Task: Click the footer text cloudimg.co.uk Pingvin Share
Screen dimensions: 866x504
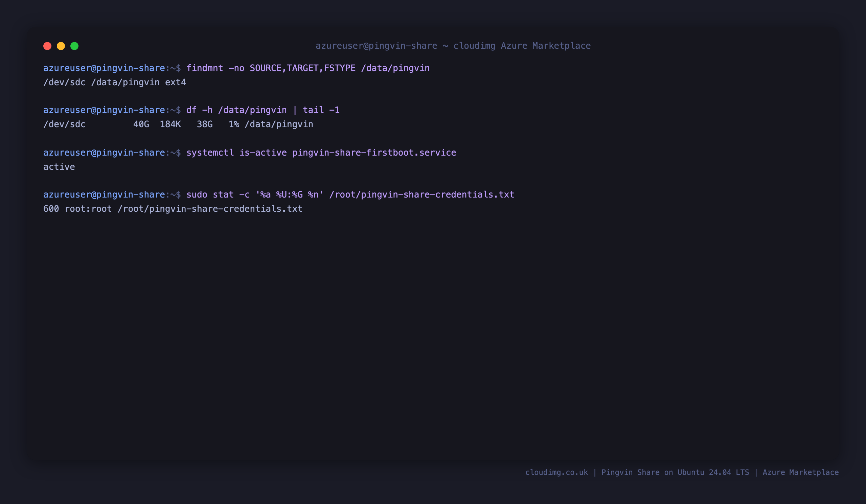Action: point(682,473)
